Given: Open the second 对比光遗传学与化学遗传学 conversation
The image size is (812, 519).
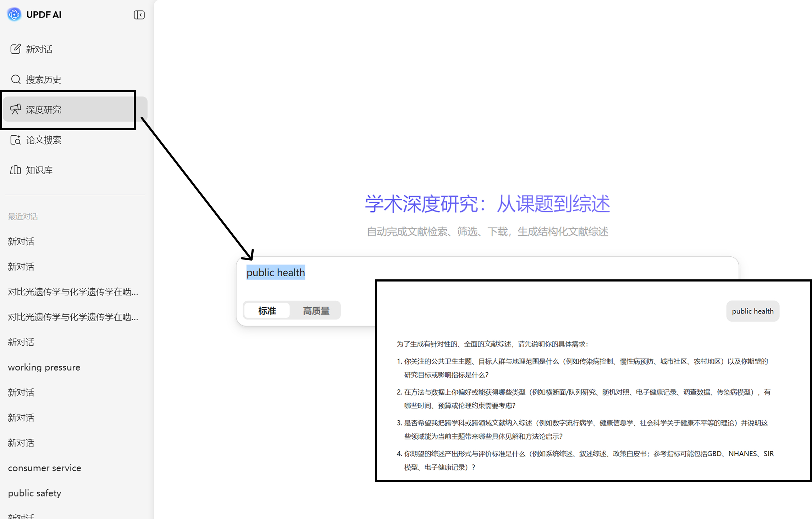Looking at the screenshot, I should [x=73, y=317].
